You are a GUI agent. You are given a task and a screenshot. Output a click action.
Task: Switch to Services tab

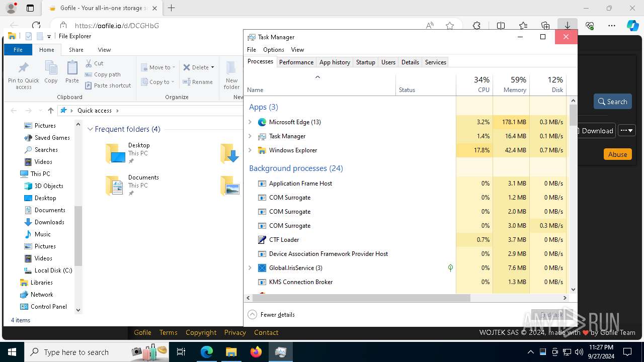(436, 62)
